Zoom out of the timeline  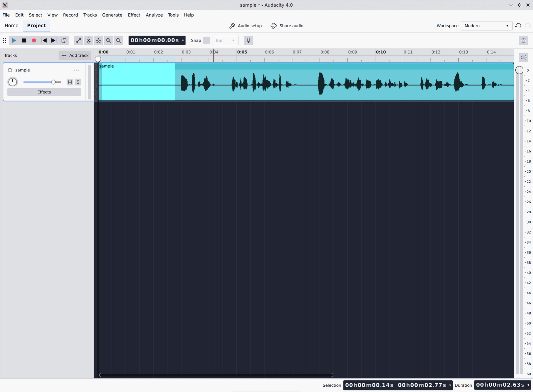click(x=119, y=41)
